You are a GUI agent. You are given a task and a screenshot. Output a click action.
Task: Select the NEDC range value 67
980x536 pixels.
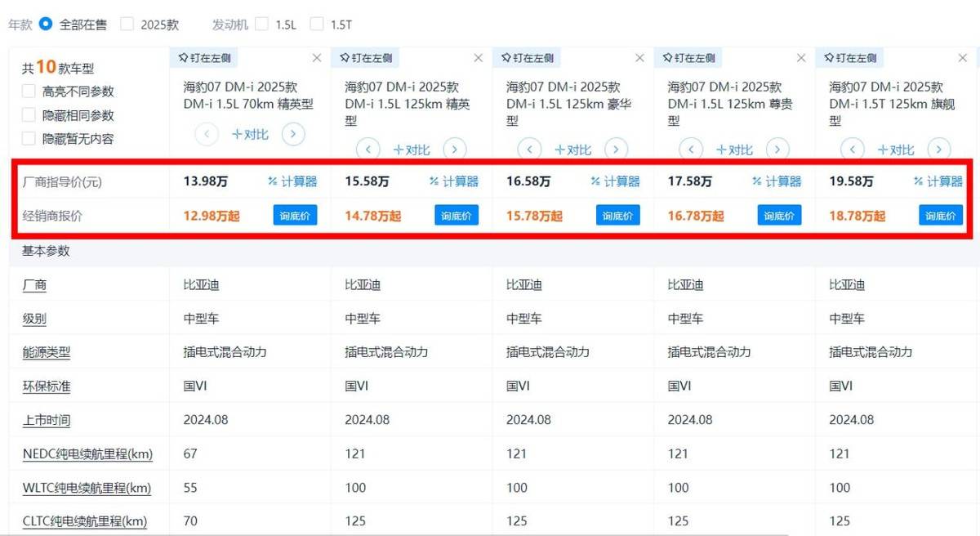click(190, 453)
